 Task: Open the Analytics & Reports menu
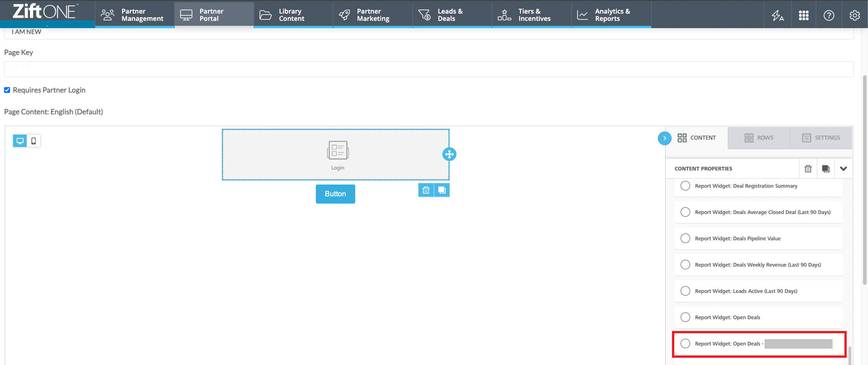tap(611, 15)
